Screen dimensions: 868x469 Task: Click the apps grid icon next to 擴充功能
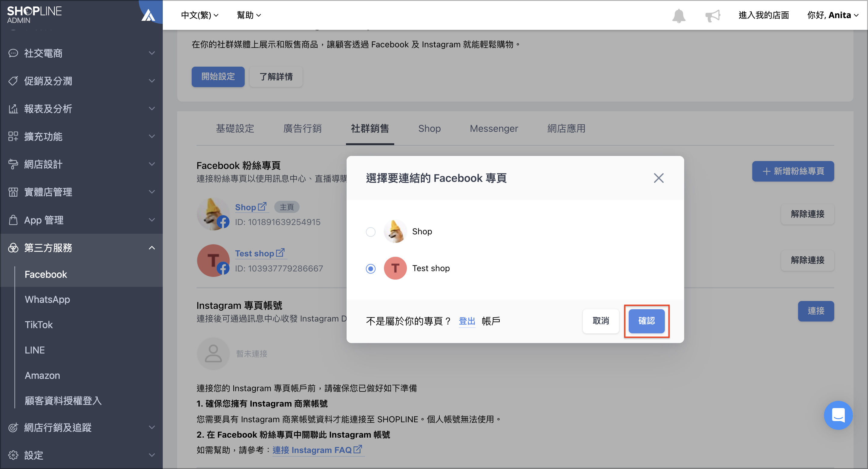[x=13, y=137]
